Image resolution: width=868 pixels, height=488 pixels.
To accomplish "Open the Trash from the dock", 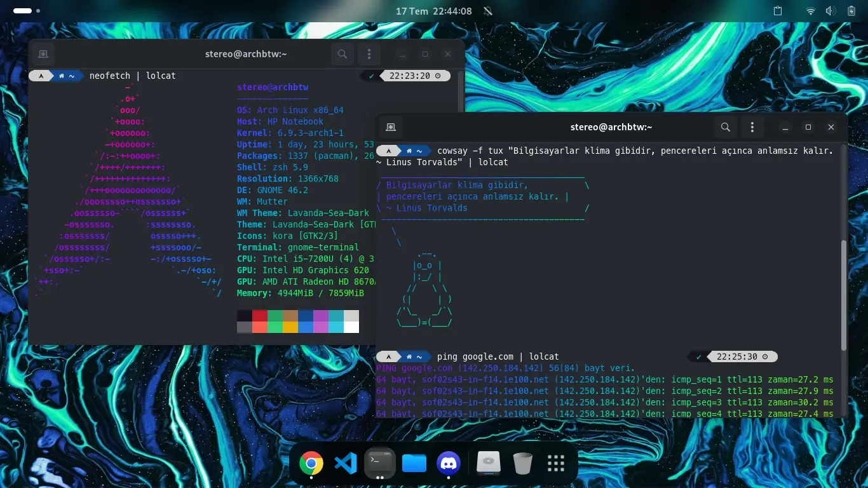I will click(x=522, y=463).
